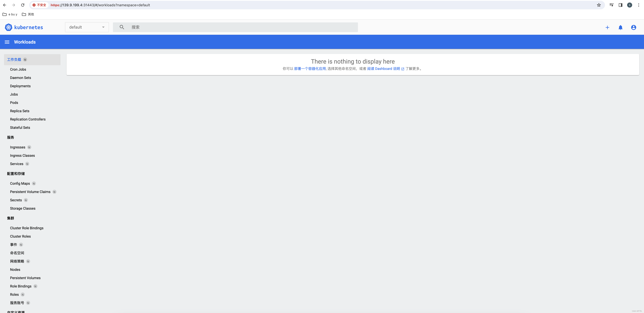Open the 'e bu y' bookmarks folder

tap(10, 14)
